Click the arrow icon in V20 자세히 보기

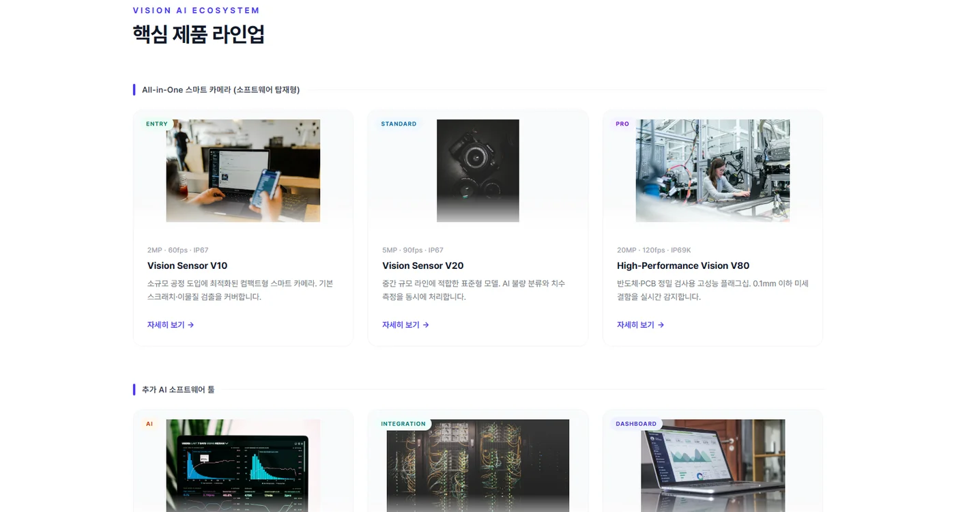click(426, 325)
